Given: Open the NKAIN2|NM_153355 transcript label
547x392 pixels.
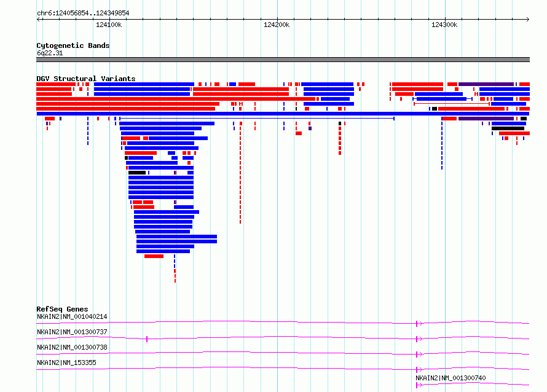Looking at the screenshot, I should [x=66, y=363].
